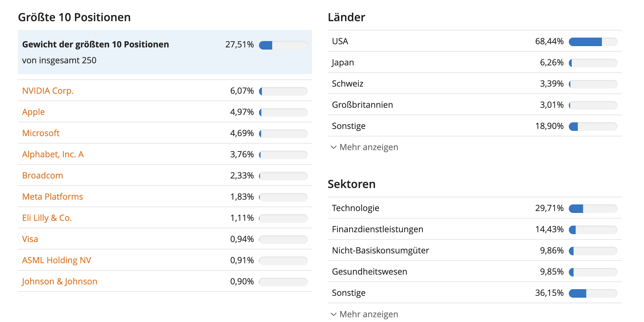Viewport: 644px width, 322px height.
Task: Click the Visa position link
Action: click(x=30, y=239)
